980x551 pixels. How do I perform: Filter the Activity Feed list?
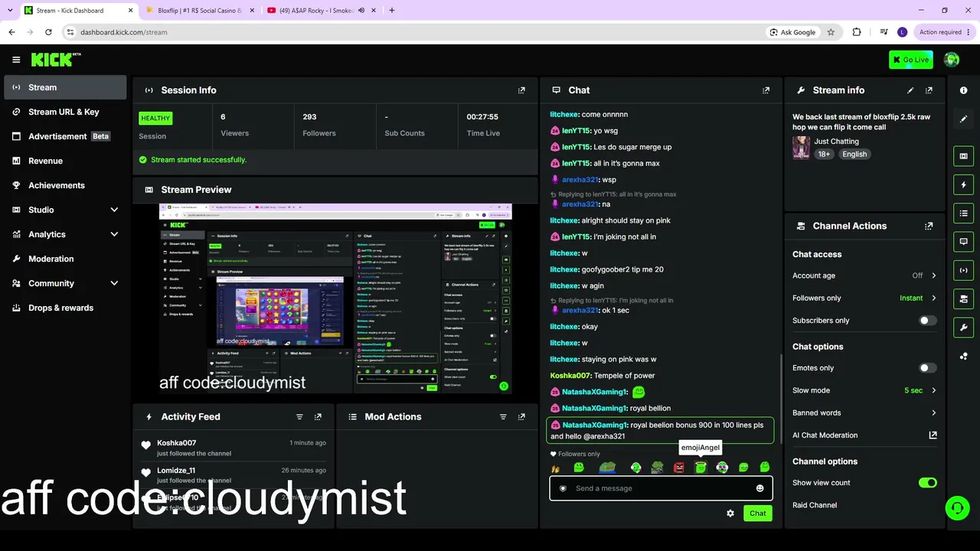299,417
